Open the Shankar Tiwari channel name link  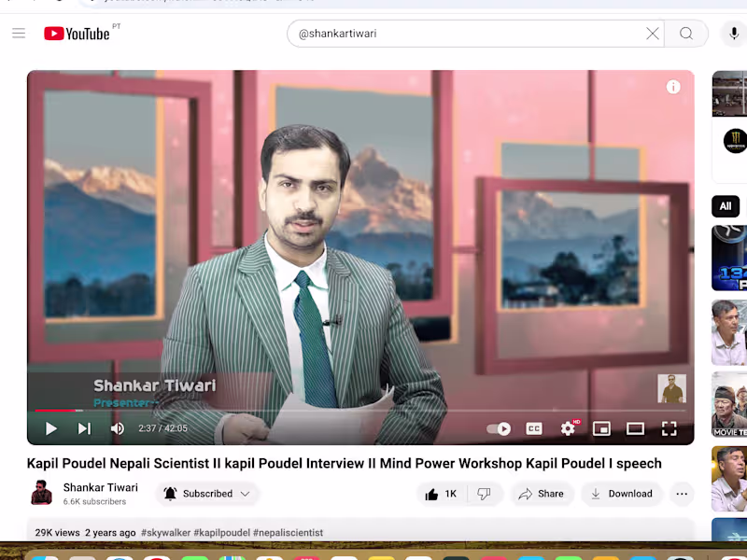tap(101, 487)
